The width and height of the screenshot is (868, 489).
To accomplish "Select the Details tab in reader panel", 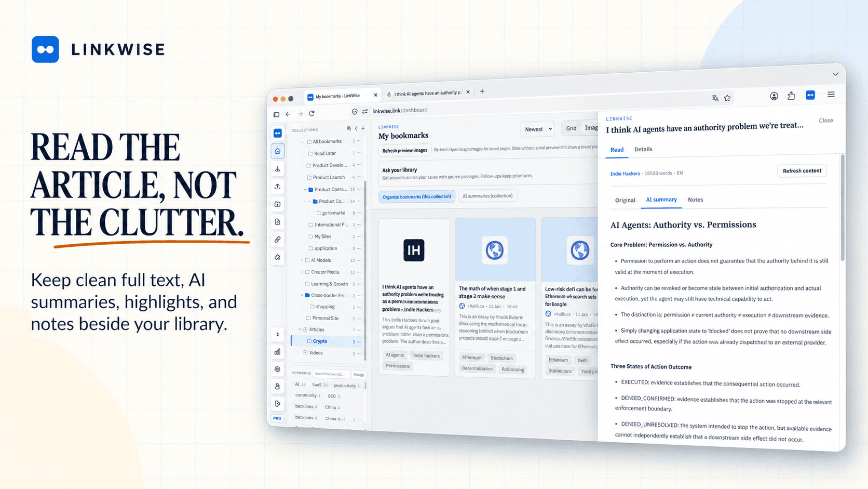I will coord(643,149).
